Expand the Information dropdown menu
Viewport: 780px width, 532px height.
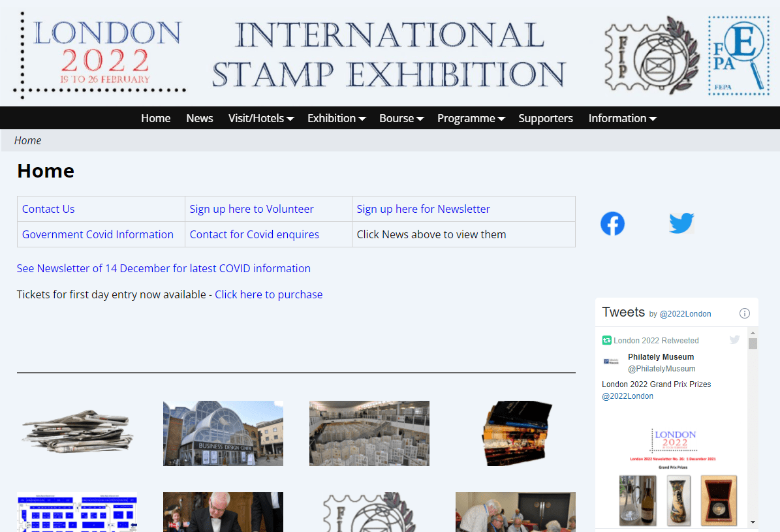[622, 118]
